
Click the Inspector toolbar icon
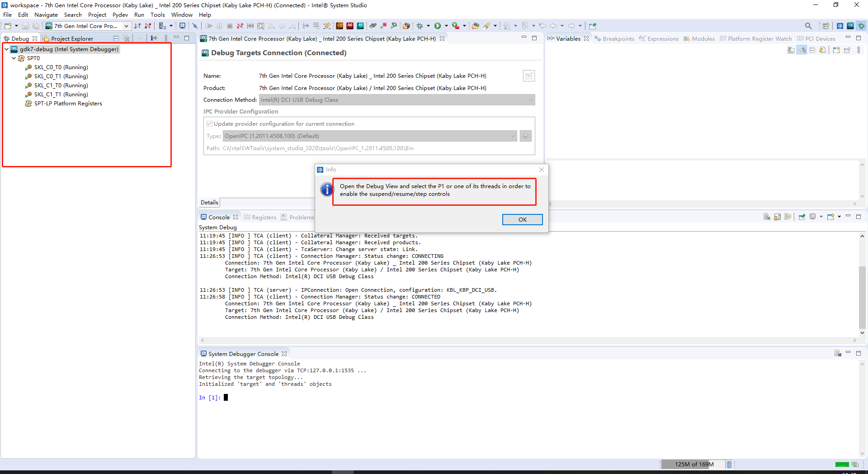coord(361,26)
